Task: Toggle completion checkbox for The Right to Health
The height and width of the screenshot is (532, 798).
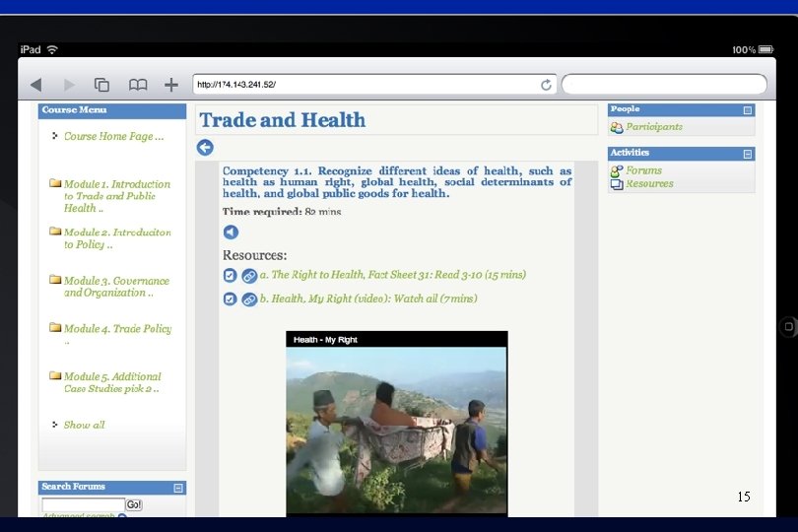Action: coord(230,276)
